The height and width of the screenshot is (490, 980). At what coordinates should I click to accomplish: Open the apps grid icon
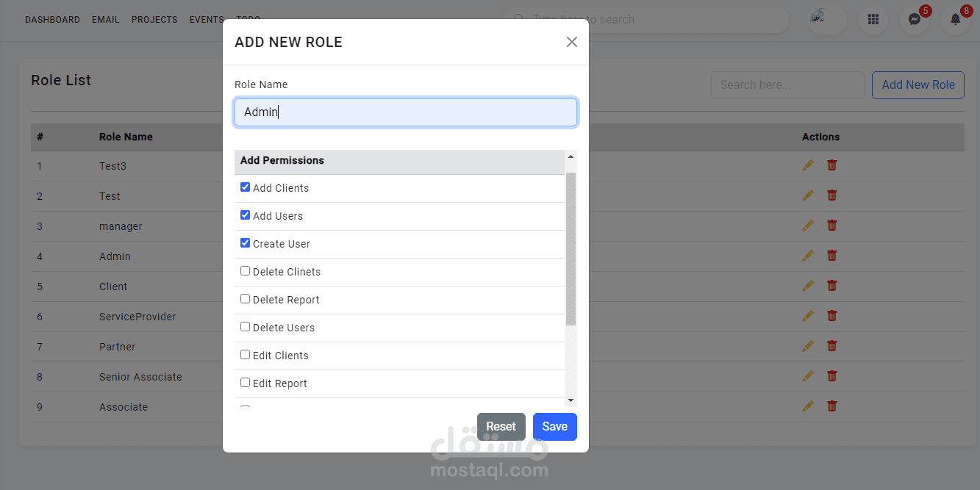[873, 20]
